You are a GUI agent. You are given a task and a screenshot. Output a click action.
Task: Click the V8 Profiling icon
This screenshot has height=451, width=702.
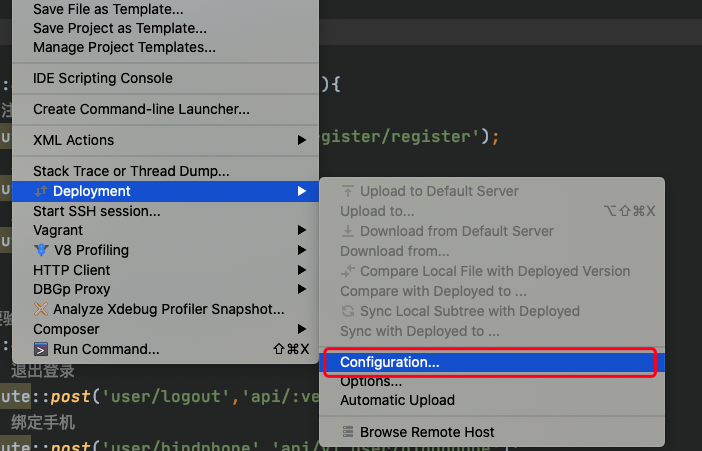coord(41,250)
